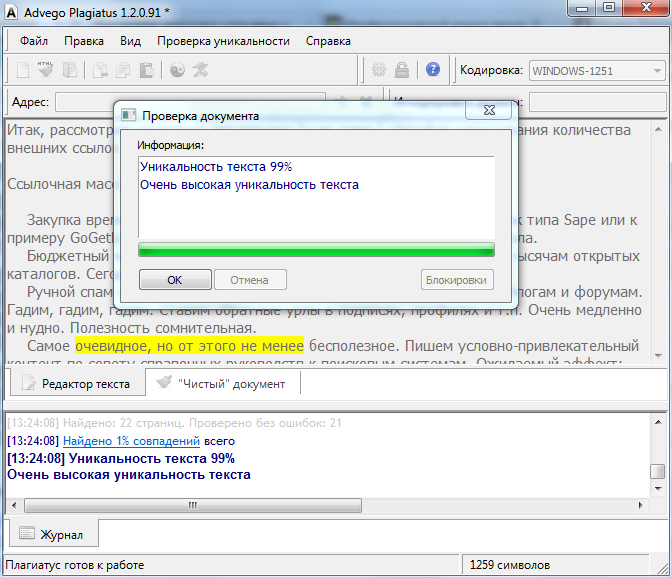Click the Copy toolbar icon
Viewport: 672px width, 578px height.
(123, 70)
